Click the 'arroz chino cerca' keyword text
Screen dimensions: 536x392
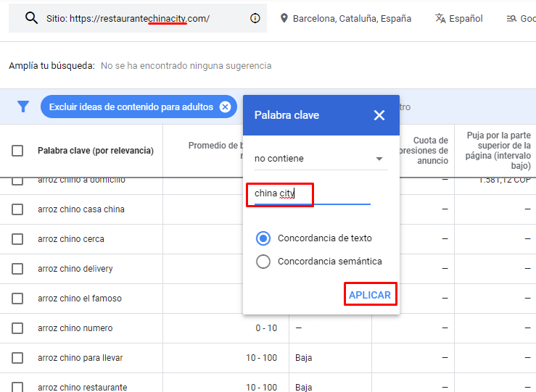71,239
